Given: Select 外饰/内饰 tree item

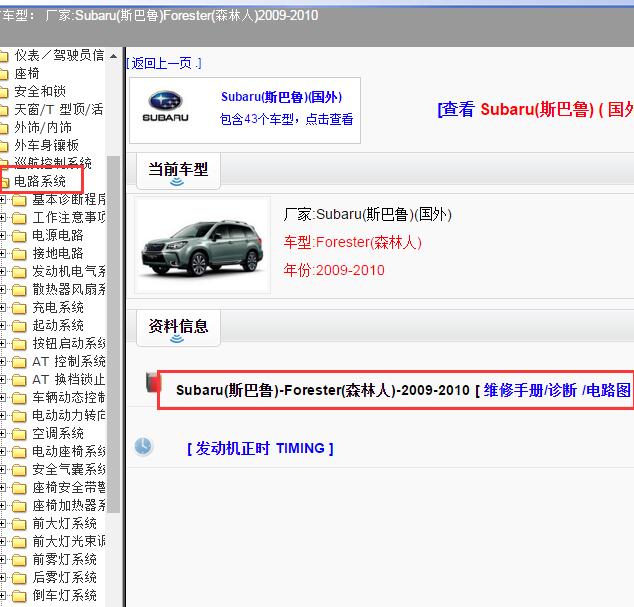Looking at the screenshot, I should tap(43, 127).
